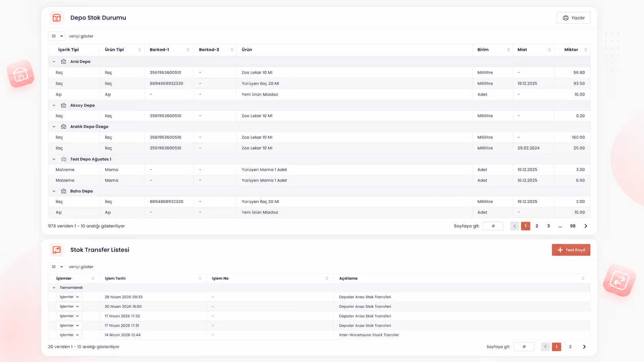
Task: Open İşlemler menu for 17 Nisan 2026 17:32
Action: 69,316
